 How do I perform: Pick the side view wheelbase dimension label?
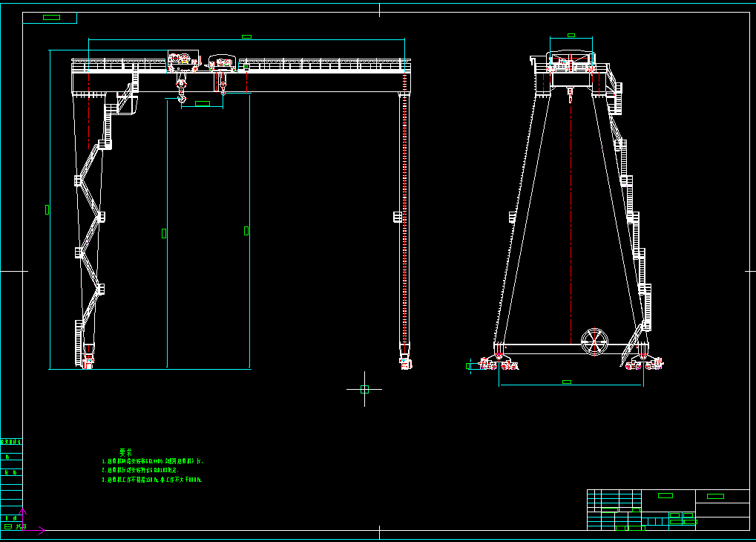[567, 382]
